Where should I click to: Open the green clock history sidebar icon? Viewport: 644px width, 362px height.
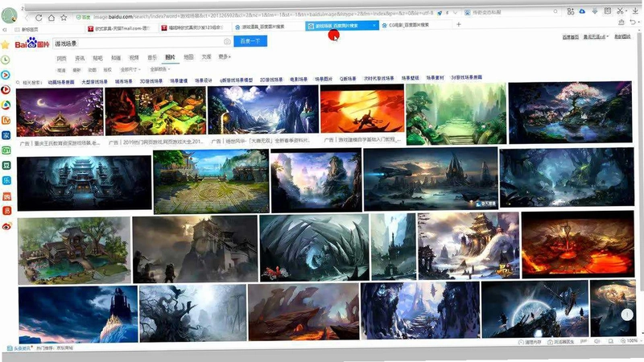pos(6,60)
